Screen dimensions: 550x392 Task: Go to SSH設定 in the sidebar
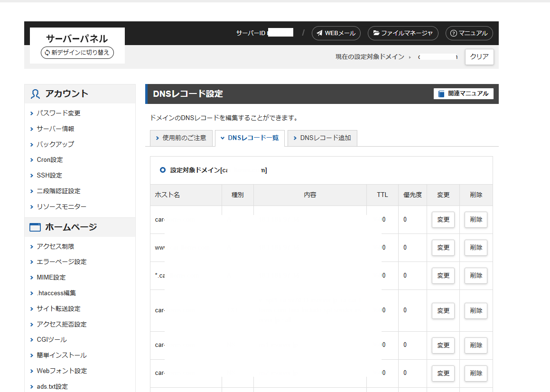coord(49,176)
